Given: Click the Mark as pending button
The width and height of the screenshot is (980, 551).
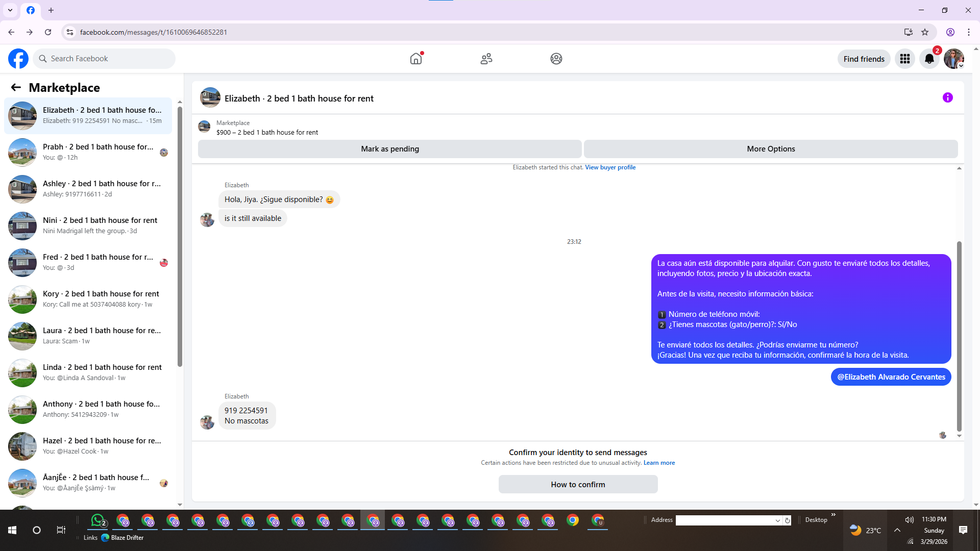Looking at the screenshot, I should click(x=390, y=149).
